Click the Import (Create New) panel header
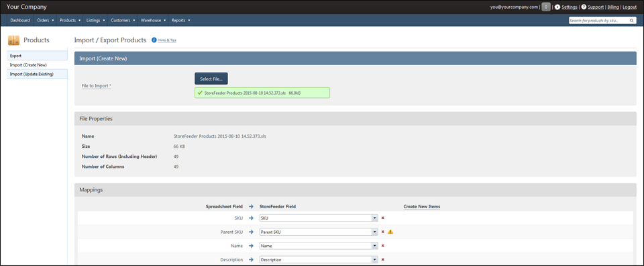 coord(356,58)
